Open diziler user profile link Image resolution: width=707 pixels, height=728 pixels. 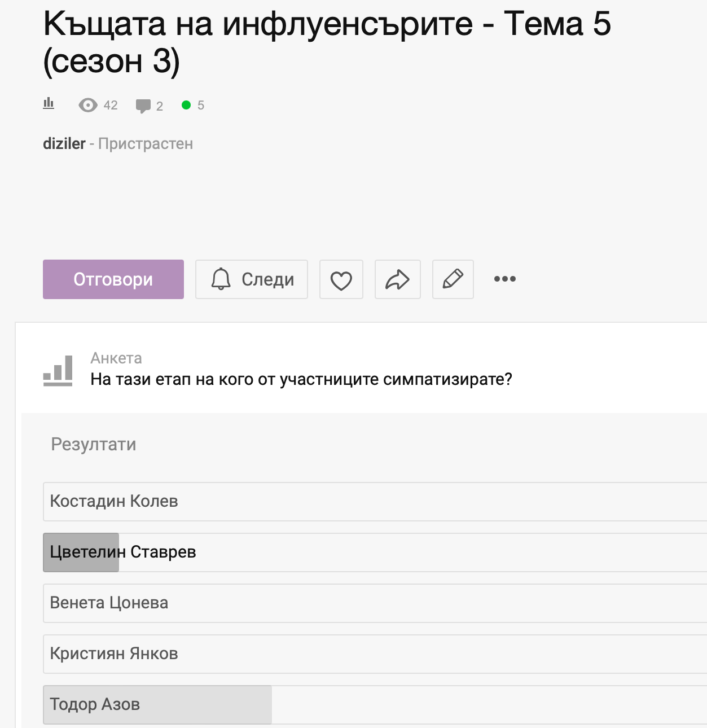tap(64, 144)
